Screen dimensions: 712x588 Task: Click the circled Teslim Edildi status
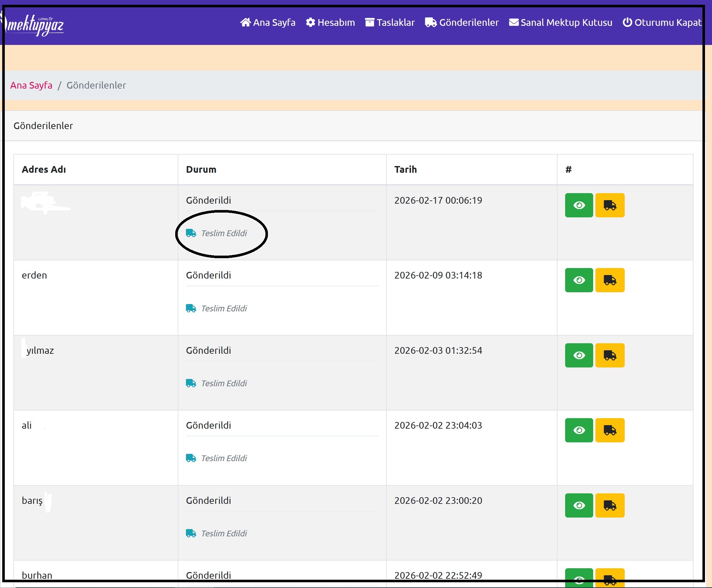[223, 233]
